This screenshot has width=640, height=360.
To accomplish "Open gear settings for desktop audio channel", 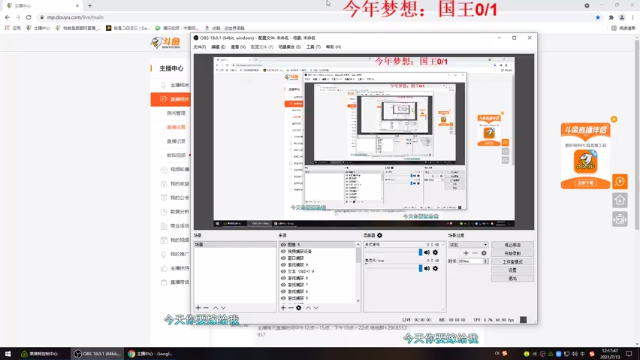I will coord(436,253).
